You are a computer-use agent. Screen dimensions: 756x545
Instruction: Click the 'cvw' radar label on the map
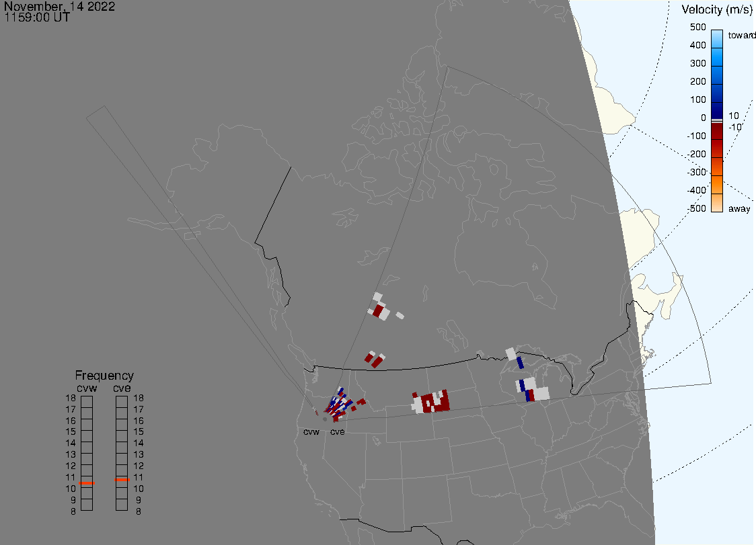(x=311, y=431)
